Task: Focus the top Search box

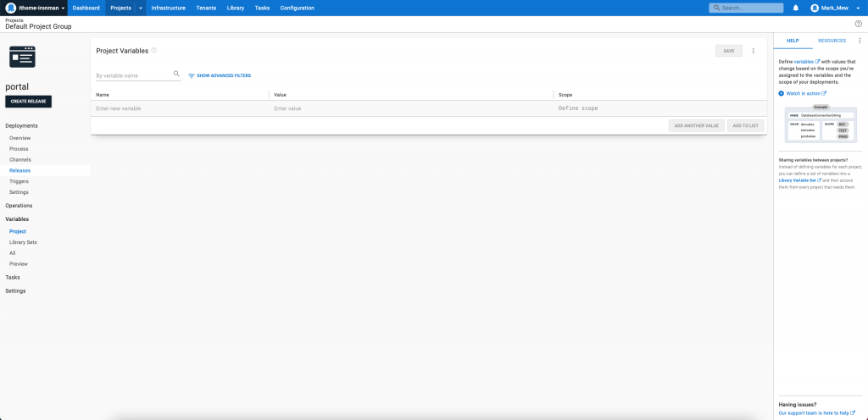Action: pos(746,8)
